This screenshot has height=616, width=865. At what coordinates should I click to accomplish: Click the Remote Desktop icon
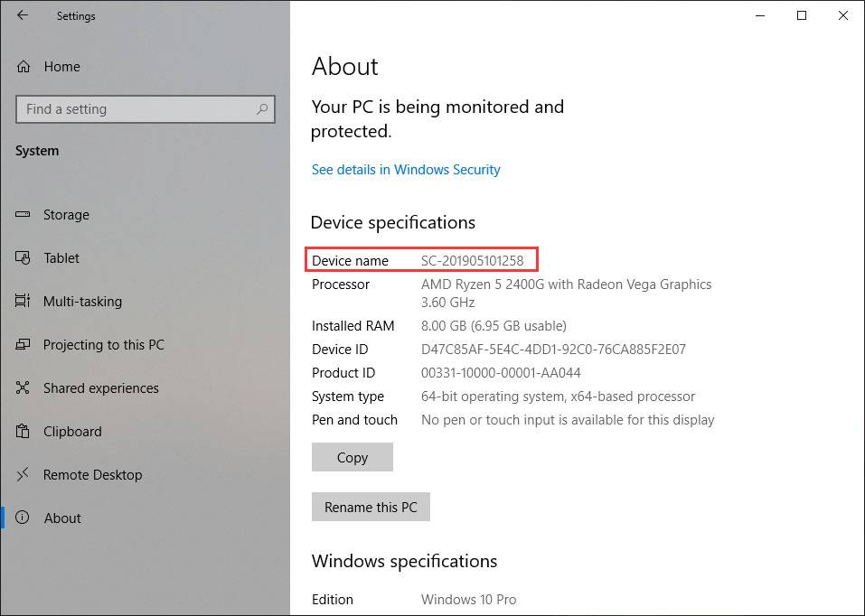24,475
